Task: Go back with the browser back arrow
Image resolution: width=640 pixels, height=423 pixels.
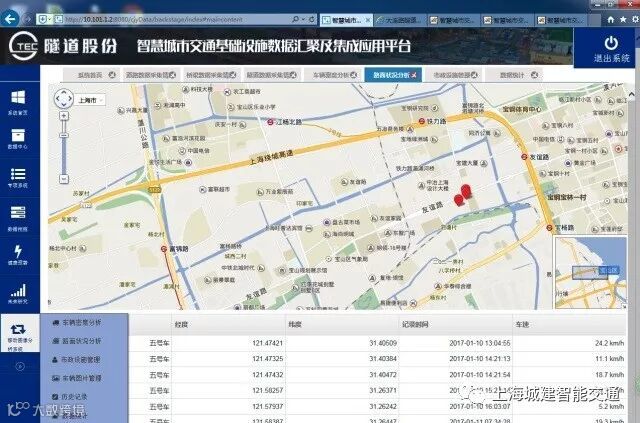Action: [x=10, y=19]
